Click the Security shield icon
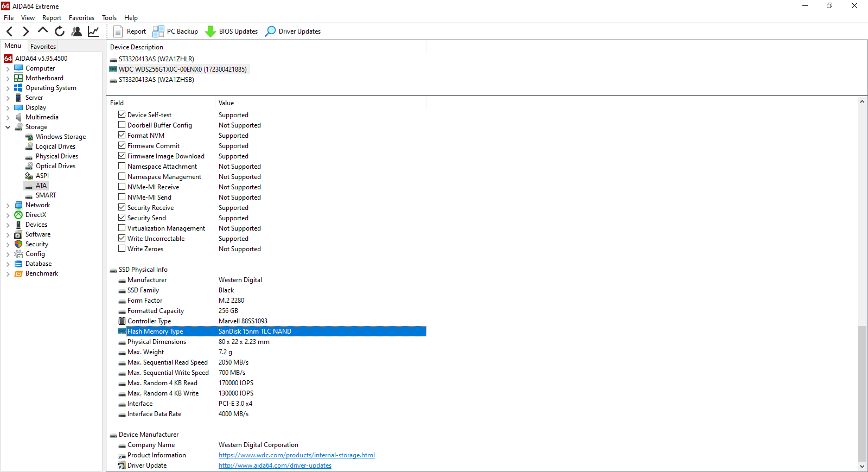 tap(18, 244)
